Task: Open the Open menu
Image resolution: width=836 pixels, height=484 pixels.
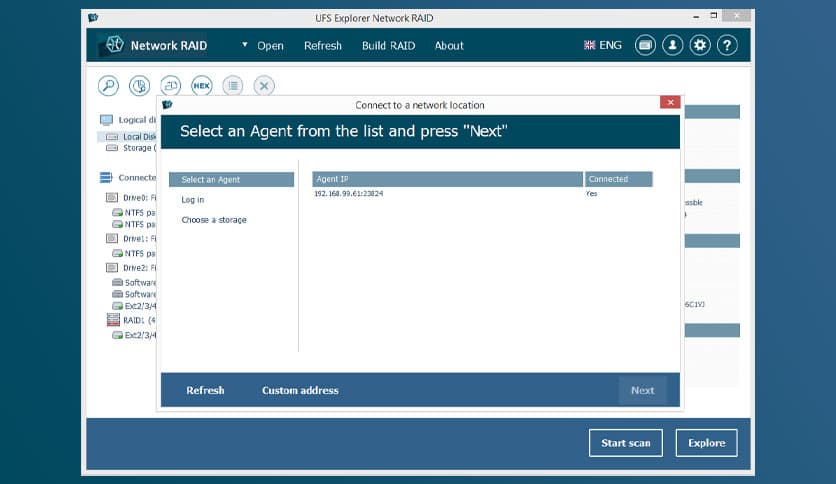Action: 270,46
